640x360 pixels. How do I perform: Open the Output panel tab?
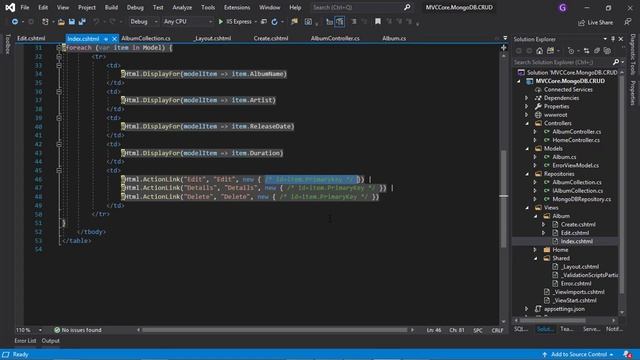pos(51,341)
